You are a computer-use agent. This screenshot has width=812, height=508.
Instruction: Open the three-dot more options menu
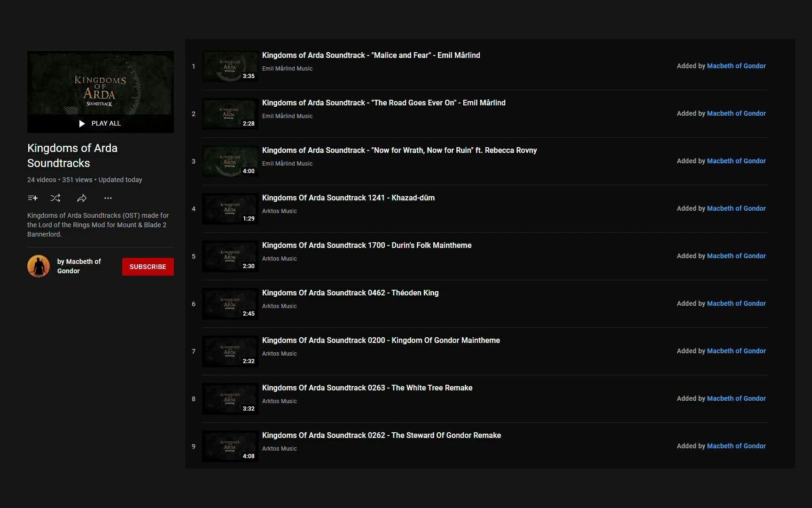click(x=108, y=198)
